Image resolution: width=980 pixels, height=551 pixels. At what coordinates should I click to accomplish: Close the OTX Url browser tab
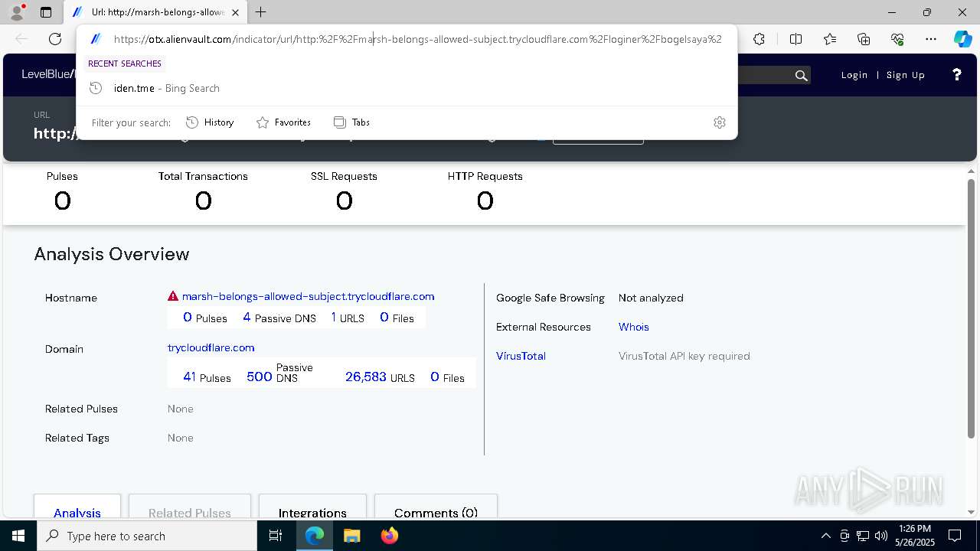(x=235, y=12)
